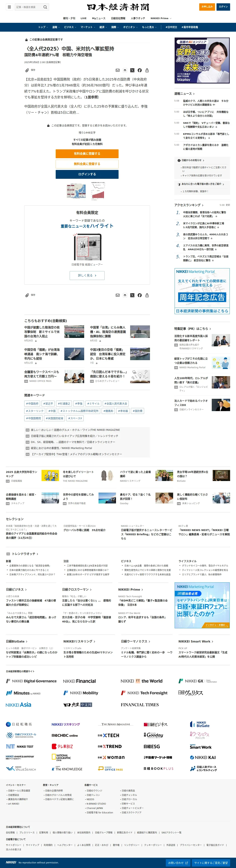Open the upload share icon under the headline
Screen dimensions: 236x868
(x=147, y=70)
